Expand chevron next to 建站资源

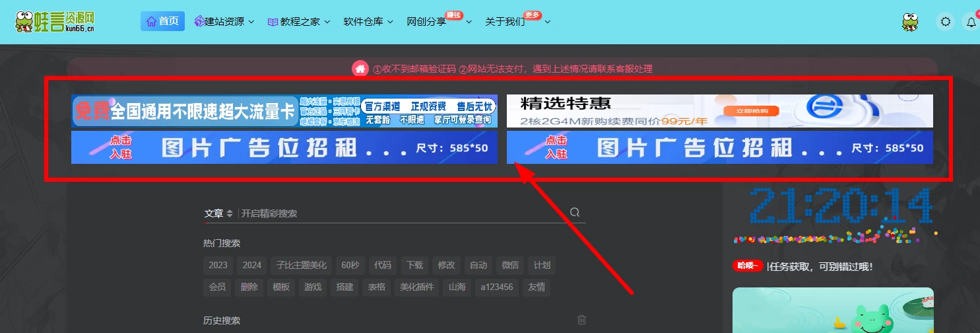click(251, 22)
